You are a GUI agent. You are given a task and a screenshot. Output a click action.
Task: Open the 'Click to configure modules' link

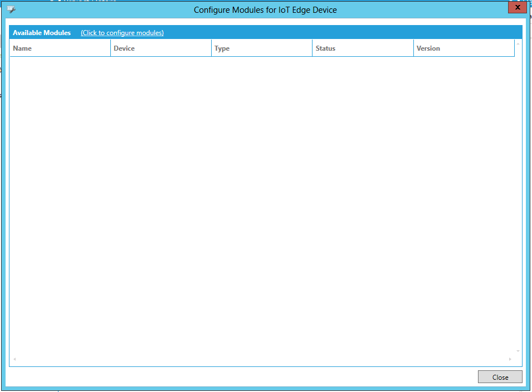(x=122, y=33)
